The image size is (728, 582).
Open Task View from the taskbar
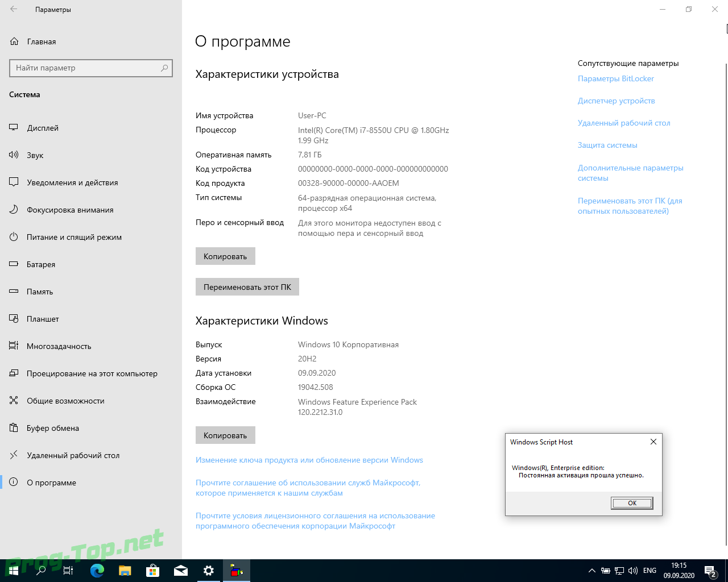(x=68, y=571)
